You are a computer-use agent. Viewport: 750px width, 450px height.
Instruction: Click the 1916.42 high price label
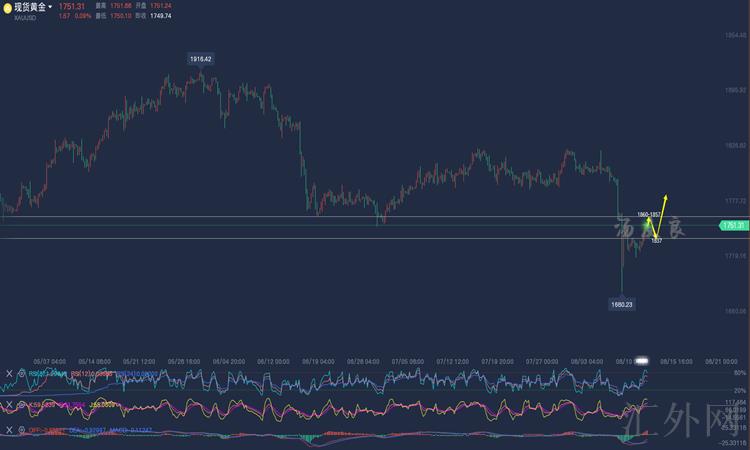[200, 59]
